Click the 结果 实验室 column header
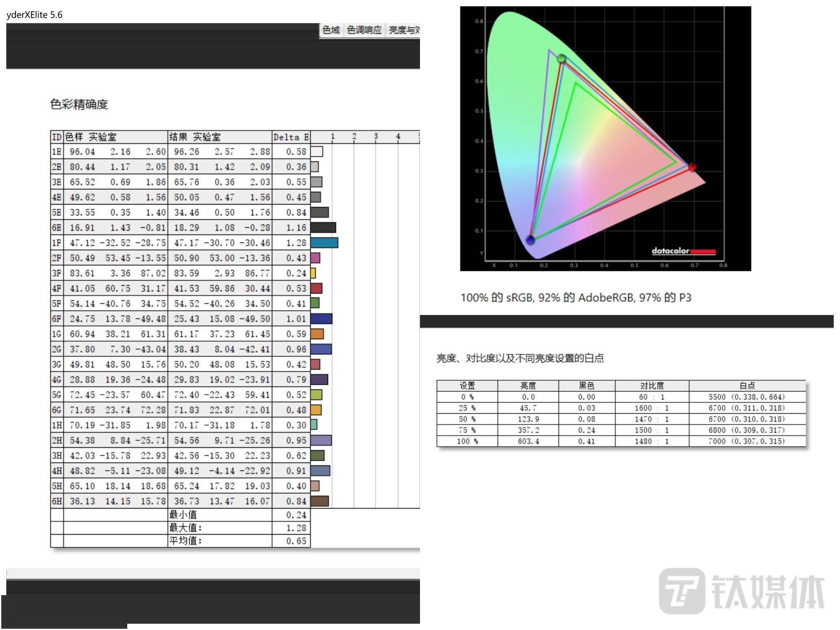Image resolution: width=840 pixels, height=630 pixels. pyautogui.click(x=220, y=137)
